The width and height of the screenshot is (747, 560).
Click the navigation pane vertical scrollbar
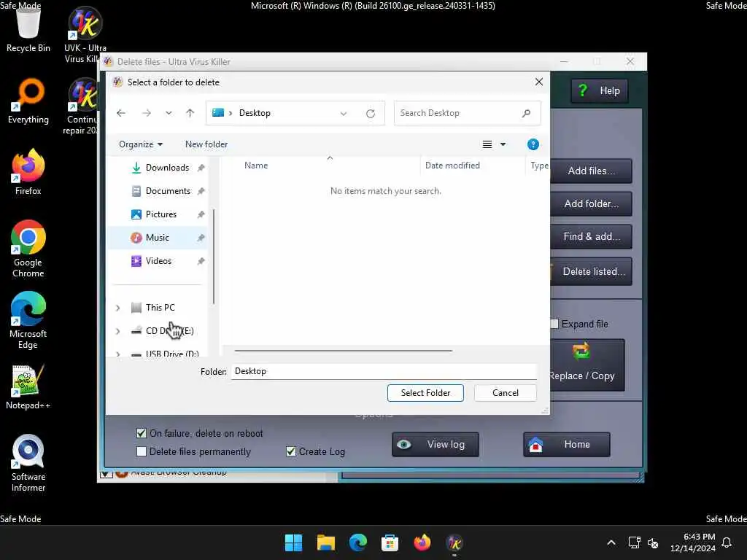tap(214, 256)
